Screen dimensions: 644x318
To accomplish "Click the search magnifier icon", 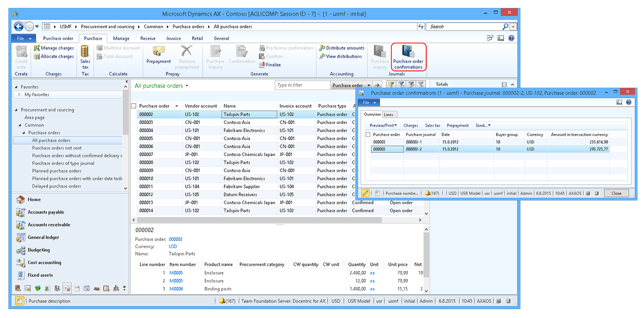I will click(x=506, y=27).
